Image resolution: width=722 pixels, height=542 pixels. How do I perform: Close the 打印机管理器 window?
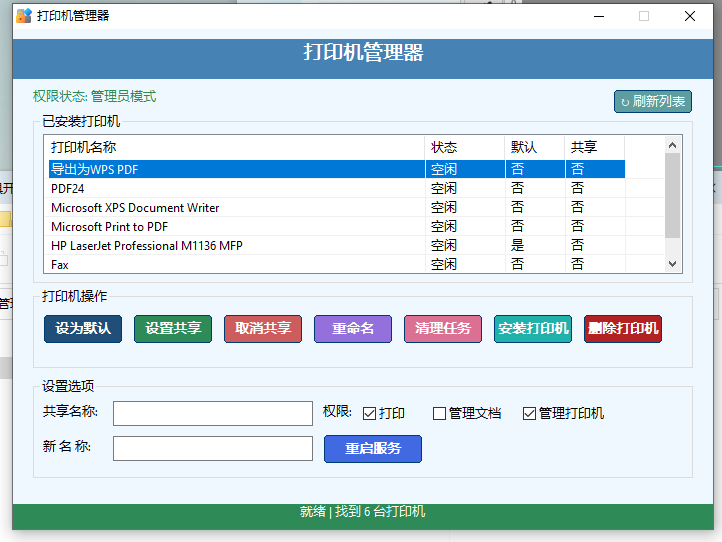pos(689,16)
